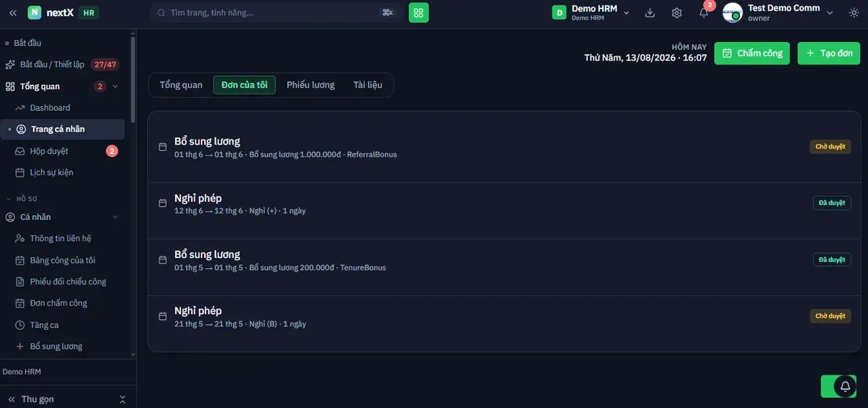Click the Tạo đơn button

(x=829, y=53)
